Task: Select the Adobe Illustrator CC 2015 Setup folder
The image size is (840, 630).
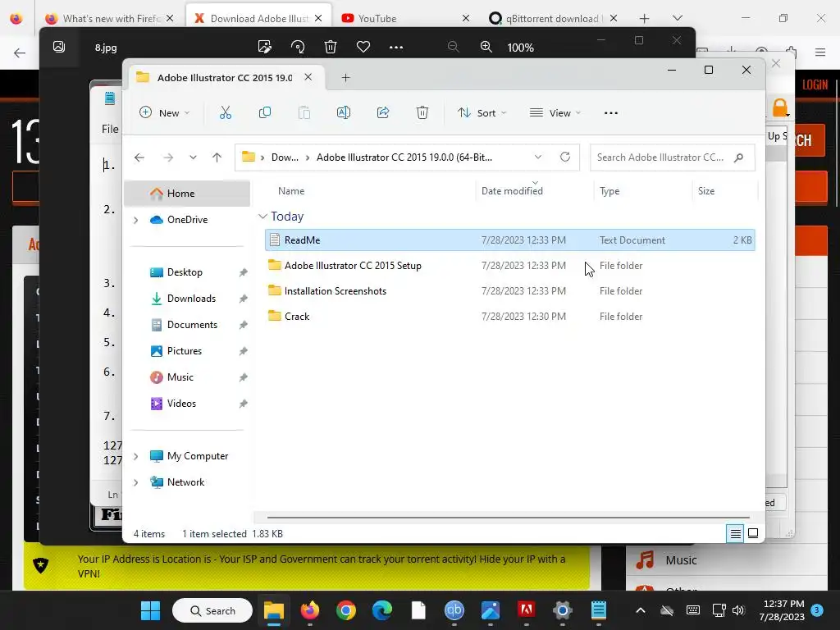Action: pos(509,266)
